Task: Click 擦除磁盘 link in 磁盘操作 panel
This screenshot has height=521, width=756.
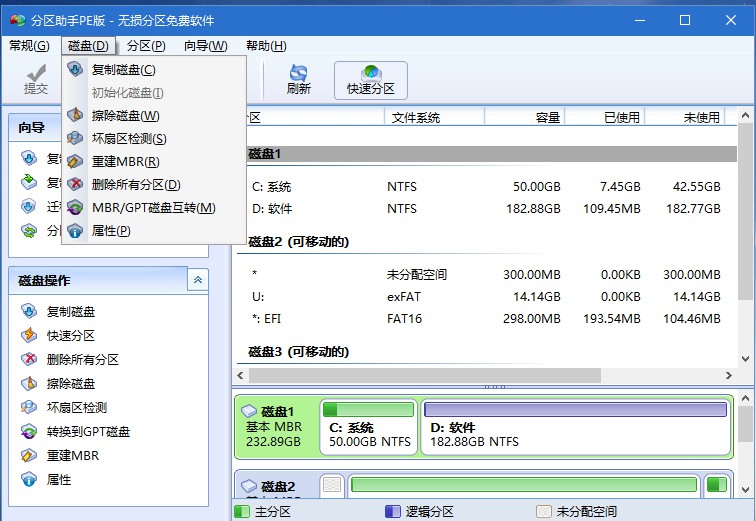Action: tap(71, 384)
